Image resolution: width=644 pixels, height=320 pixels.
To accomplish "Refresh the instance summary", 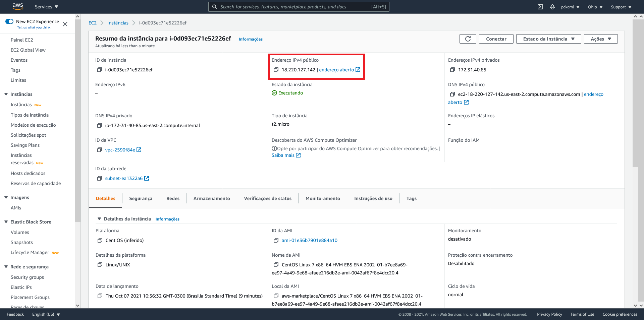I will (x=468, y=39).
